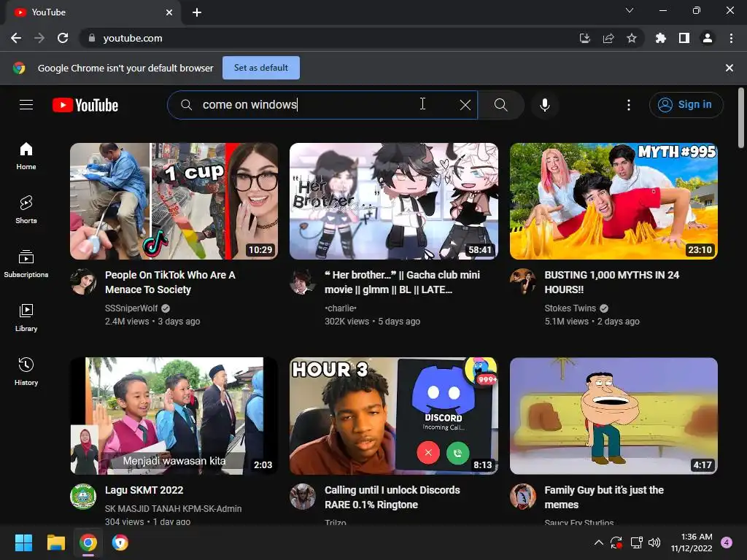Viewport: 747px width, 560px height.
Task: Click the Sign in button
Action: click(x=686, y=105)
